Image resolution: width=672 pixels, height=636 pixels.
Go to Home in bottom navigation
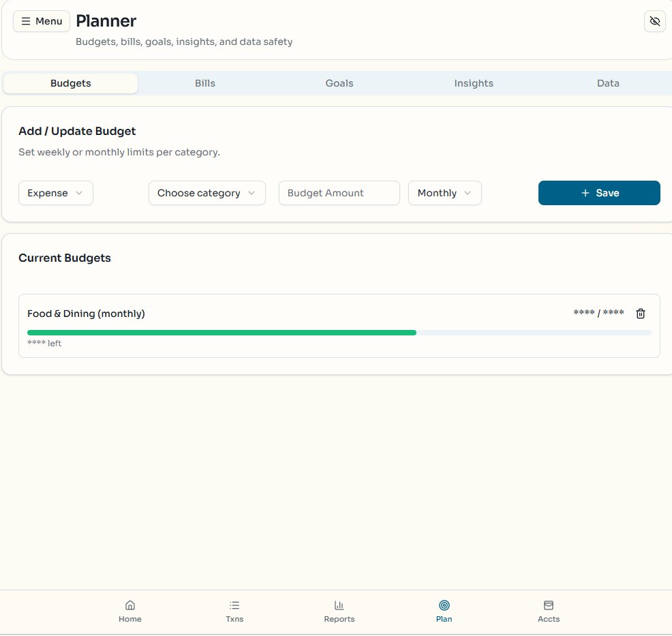(x=130, y=611)
